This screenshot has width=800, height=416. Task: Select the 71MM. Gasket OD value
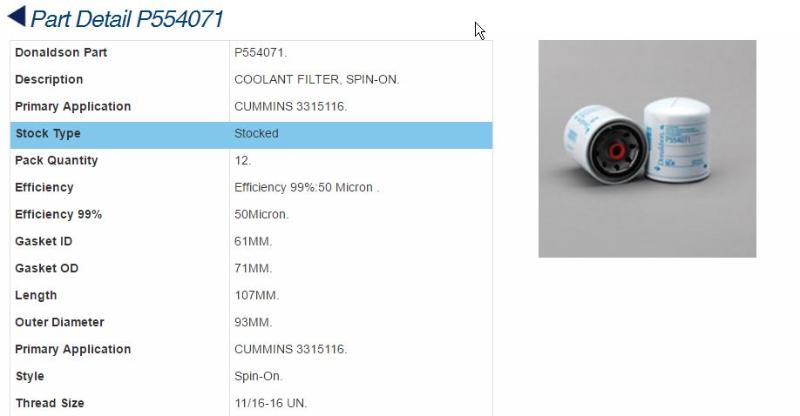253,268
